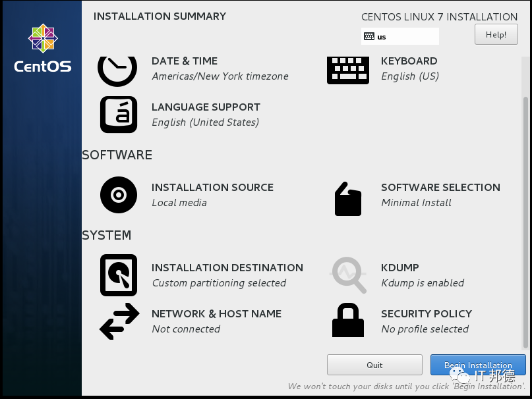Click 'English (United States)' status text
This screenshot has height=399, width=532.
click(205, 122)
